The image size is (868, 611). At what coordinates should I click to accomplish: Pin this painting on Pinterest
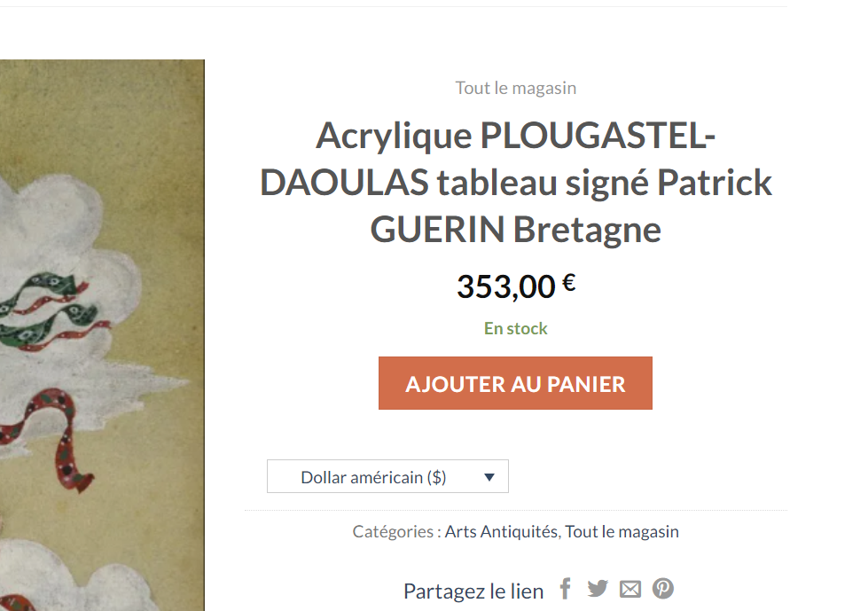662,589
